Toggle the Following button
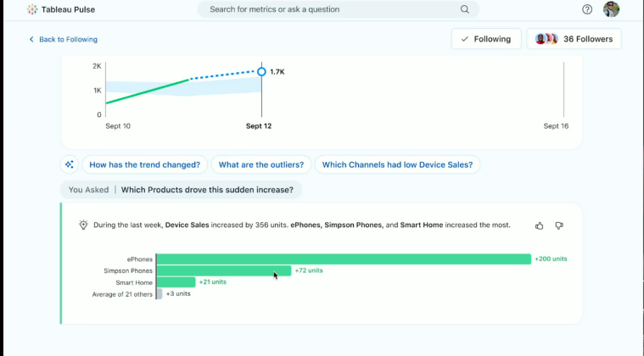The image size is (644, 356). (486, 39)
